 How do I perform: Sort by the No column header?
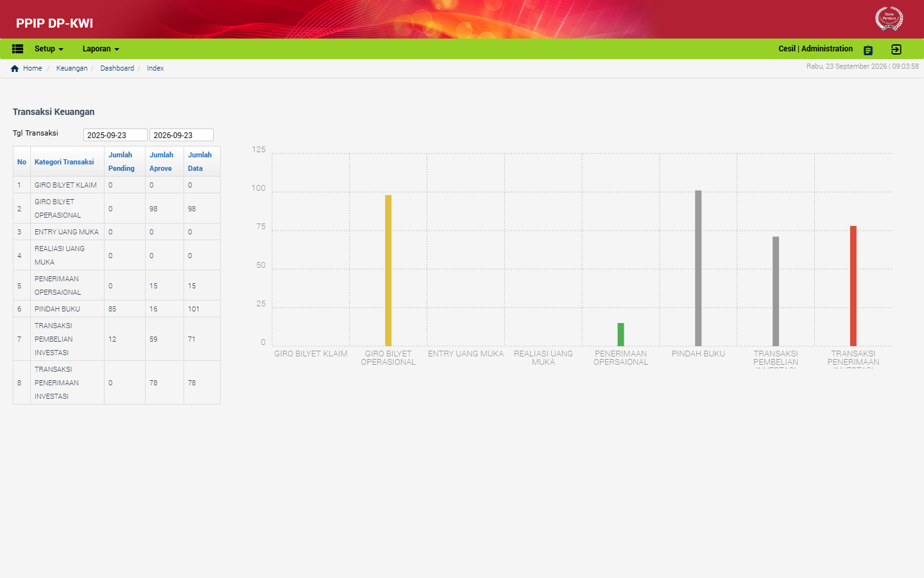pyautogui.click(x=22, y=162)
